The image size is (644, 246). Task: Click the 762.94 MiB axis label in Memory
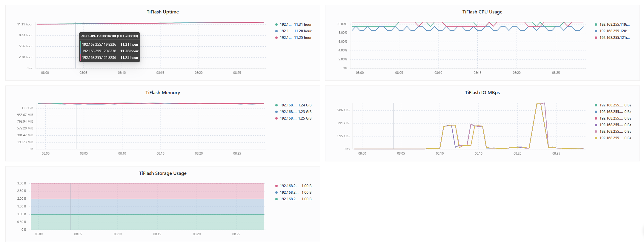coord(25,122)
